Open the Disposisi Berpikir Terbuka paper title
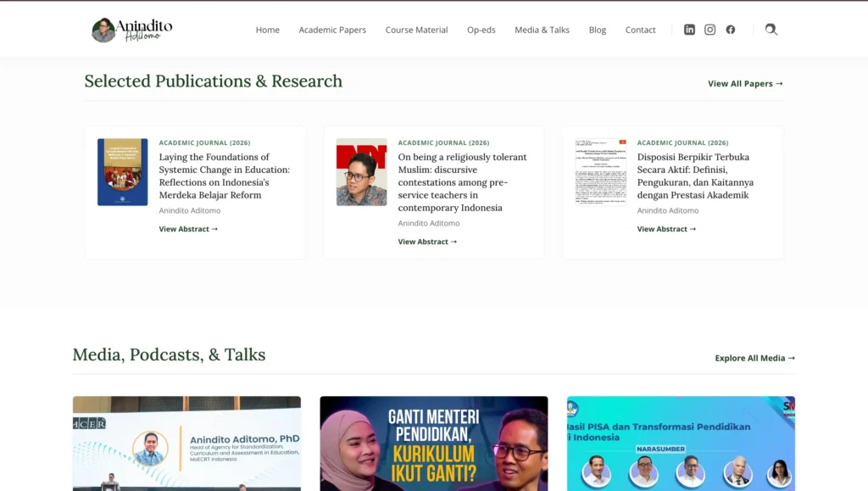 tap(695, 176)
